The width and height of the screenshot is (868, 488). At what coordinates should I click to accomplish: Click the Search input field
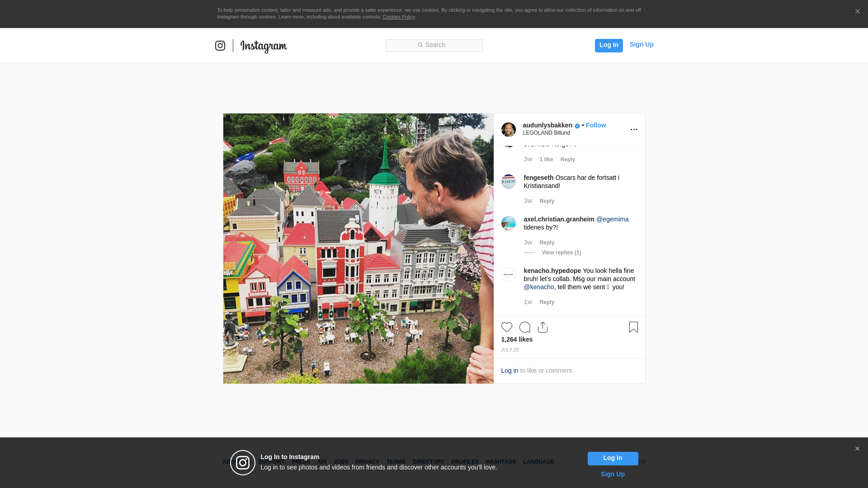point(434,45)
